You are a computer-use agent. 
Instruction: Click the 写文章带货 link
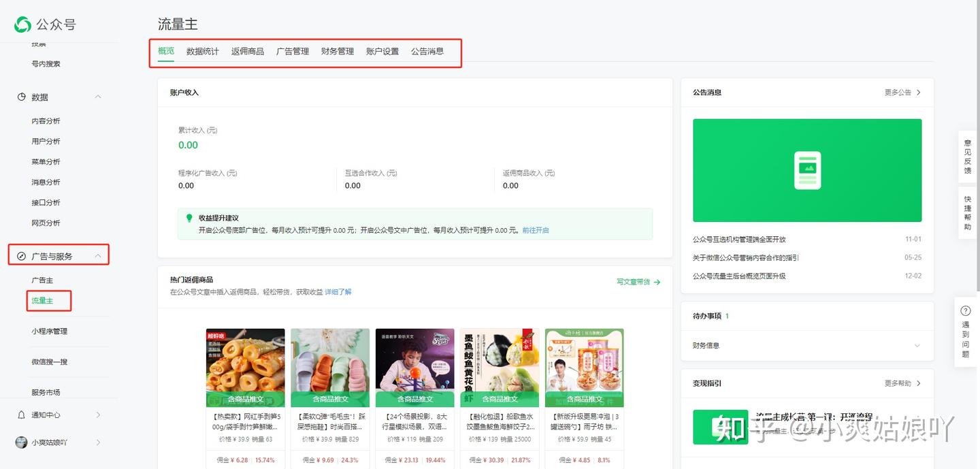pos(634,282)
